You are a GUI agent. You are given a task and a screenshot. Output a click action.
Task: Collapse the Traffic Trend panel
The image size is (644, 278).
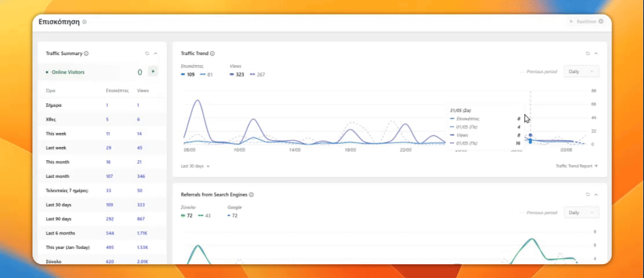coord(597,53)
